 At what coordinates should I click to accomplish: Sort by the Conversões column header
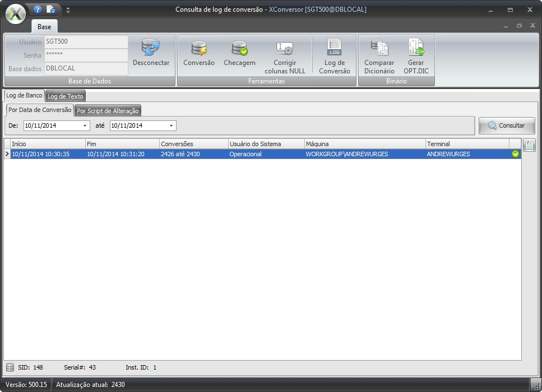193,144
